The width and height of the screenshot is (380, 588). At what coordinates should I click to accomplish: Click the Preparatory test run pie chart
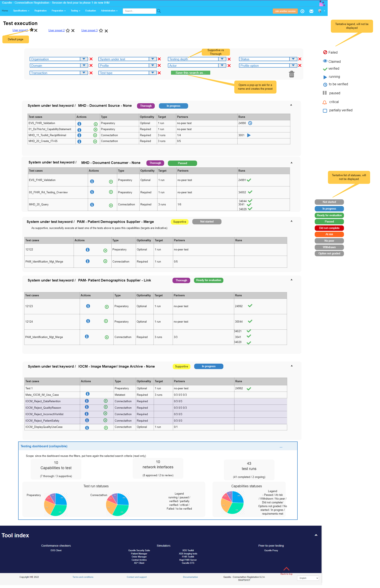tap(55, 504)
